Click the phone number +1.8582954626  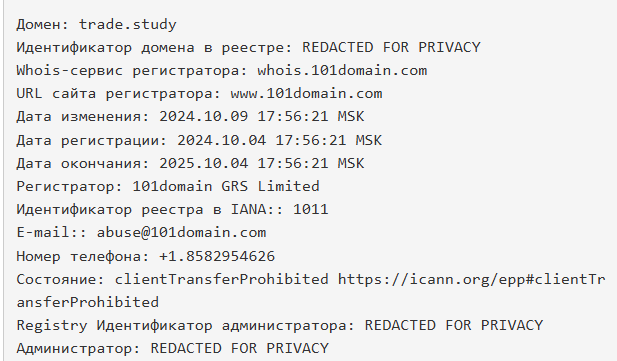[x=217, y=256]
